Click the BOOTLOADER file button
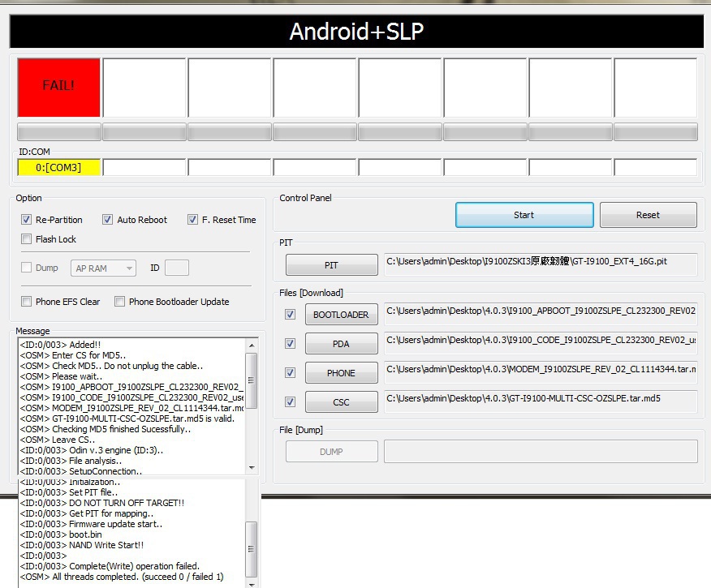711x588 pixels. coord(341,315)
